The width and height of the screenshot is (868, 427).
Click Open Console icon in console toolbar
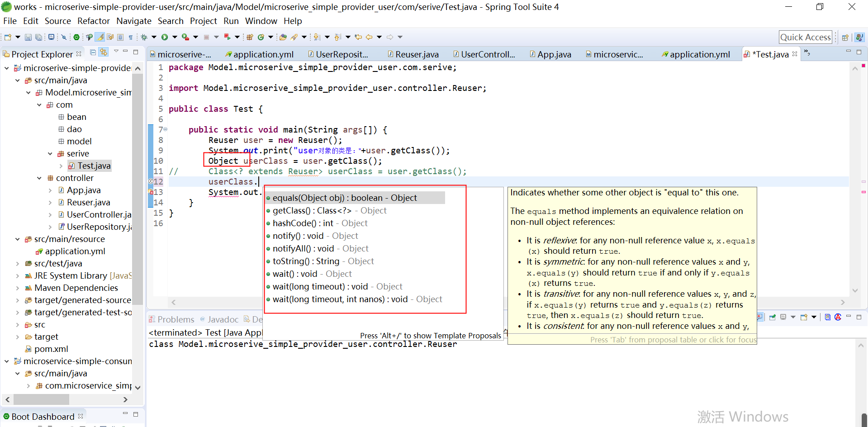pos(804,317)
